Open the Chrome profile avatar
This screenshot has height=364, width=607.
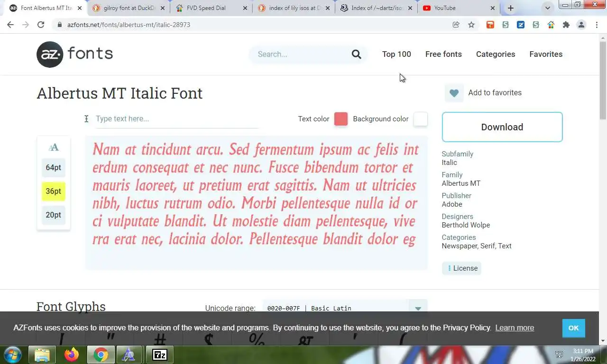tap(581, 25)
